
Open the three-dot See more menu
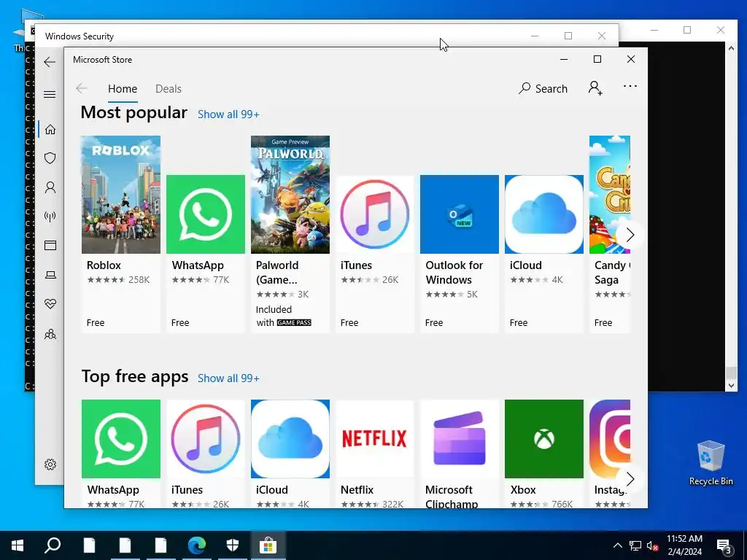click(x=630, y=86)
